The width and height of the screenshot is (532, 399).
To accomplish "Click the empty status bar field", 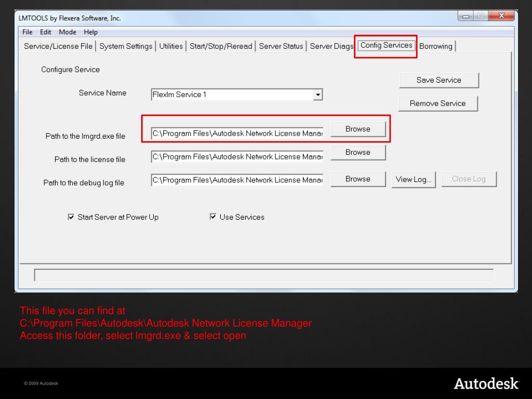I will pyautogui.click(x=263, y=275).
